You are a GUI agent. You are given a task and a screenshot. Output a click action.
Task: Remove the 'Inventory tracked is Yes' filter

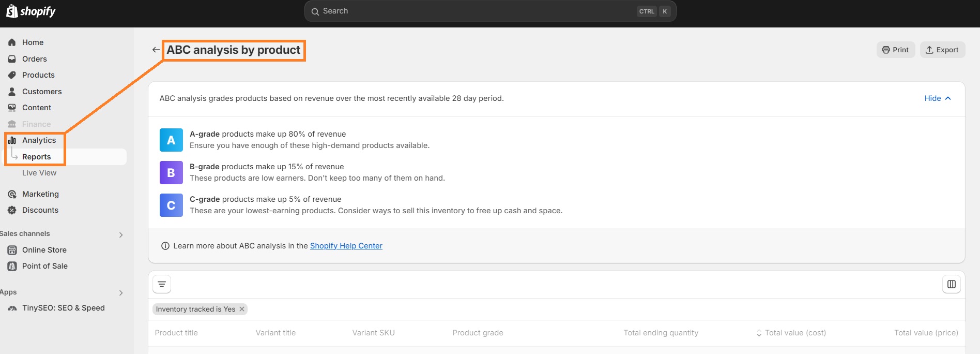pos(242,309)
